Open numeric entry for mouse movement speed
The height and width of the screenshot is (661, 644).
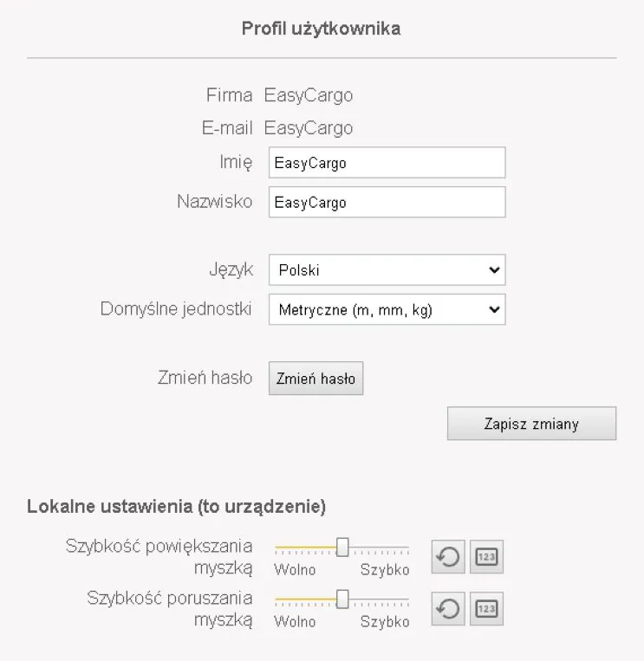tap(486, 609)
